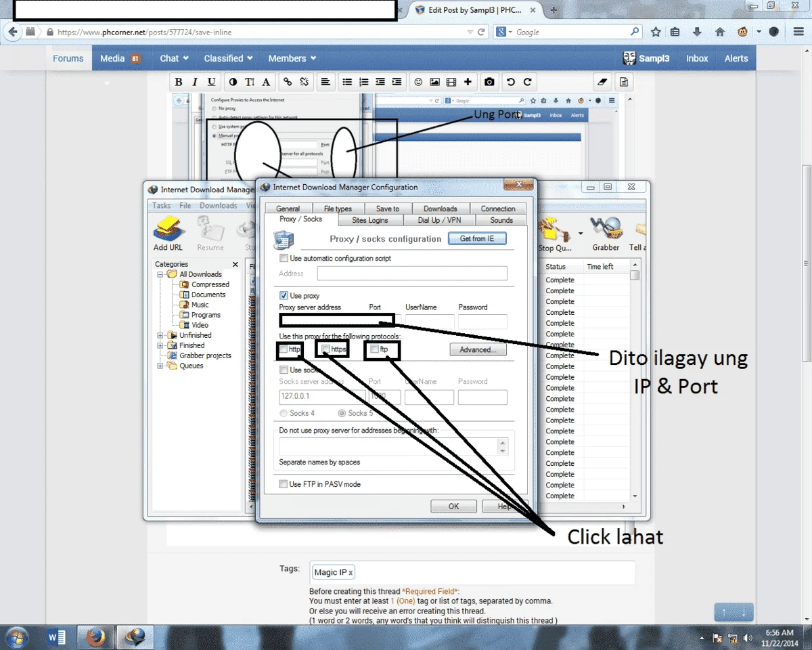812x650 pixels.
Task: Uncheck the Use proxy checkbox
Action: [x=284, y=295]
